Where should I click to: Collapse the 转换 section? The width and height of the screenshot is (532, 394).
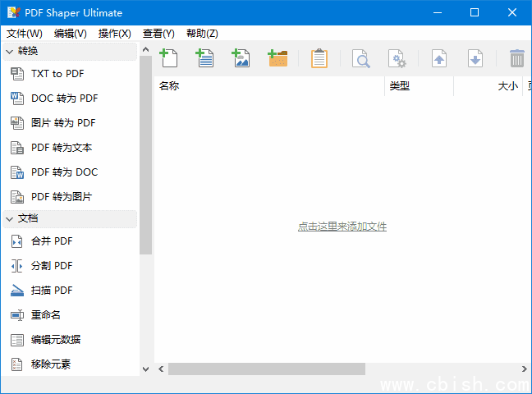(x=10, y=51)
